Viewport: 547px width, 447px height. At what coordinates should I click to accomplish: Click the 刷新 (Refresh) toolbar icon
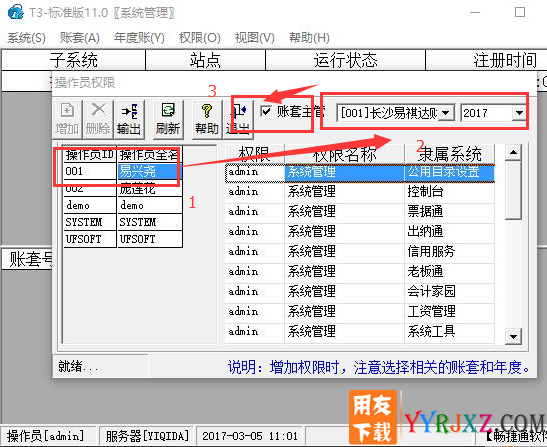168,119
